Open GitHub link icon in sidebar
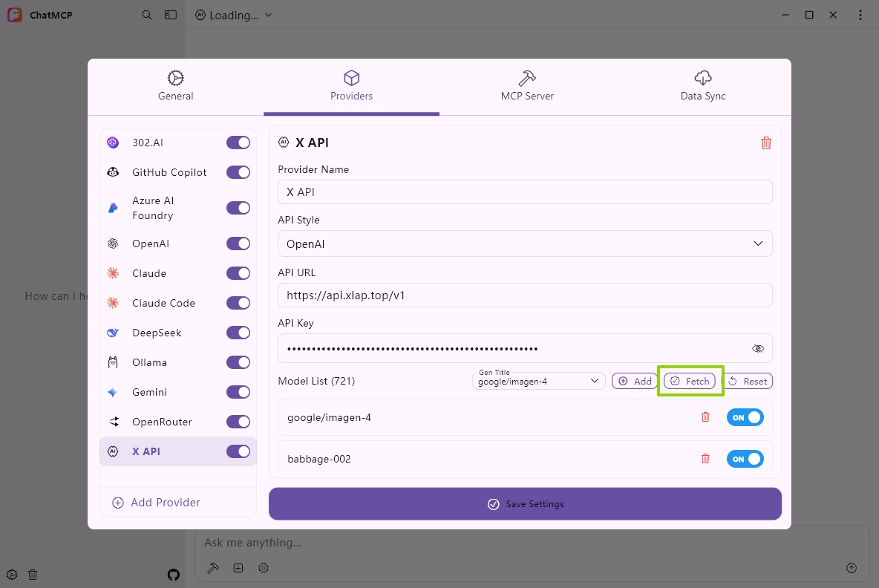The height and width of the screenshot is (588, 879). point(173,575)
